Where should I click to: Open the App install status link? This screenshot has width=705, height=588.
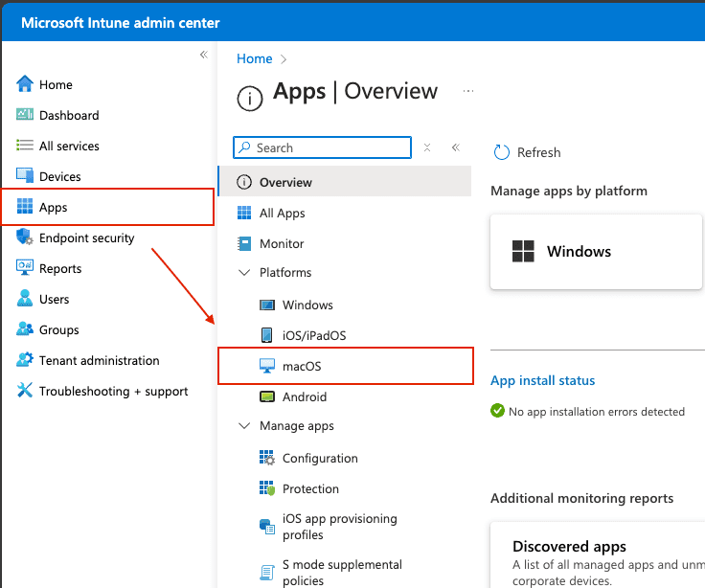tap(542, 380)
